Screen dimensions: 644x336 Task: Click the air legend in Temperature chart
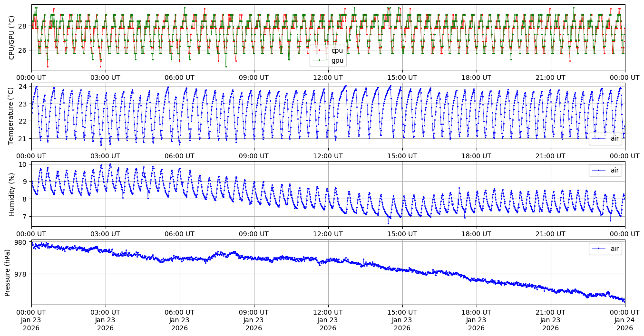pos(610,139)
